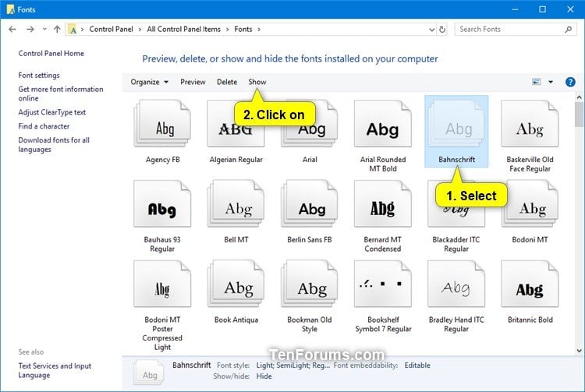This screenshot has width=585, height=392.
Task: Open Control Panel Home link
Action: click(51, 53)
